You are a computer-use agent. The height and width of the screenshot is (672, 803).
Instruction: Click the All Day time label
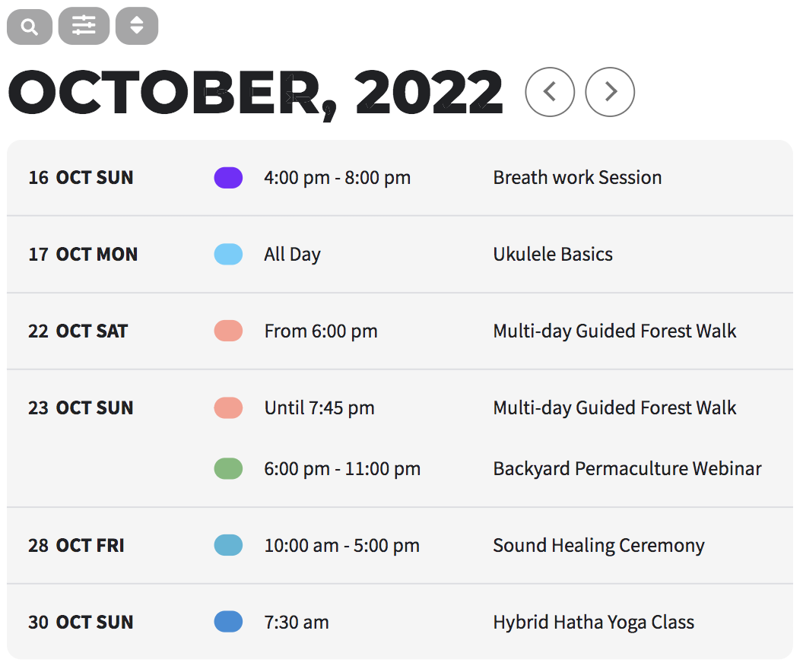[292, 254]
